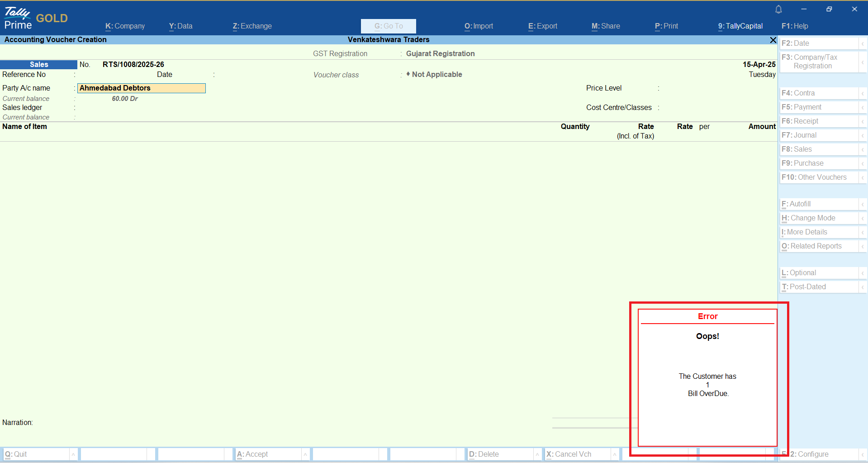
Task: Click the caret next to A: Accept
Action: pos(305,454)
